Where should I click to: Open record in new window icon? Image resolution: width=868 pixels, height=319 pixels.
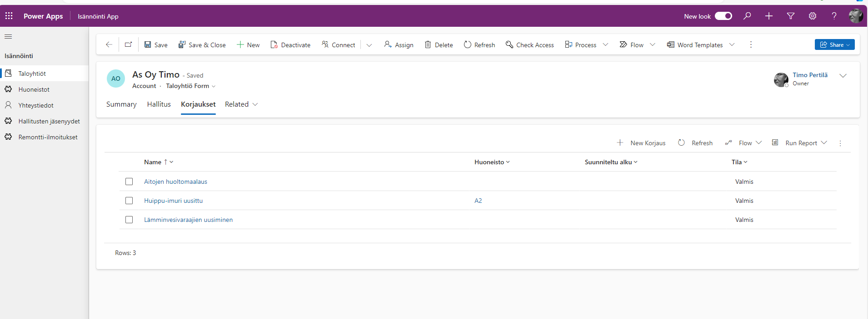[129, 44]
